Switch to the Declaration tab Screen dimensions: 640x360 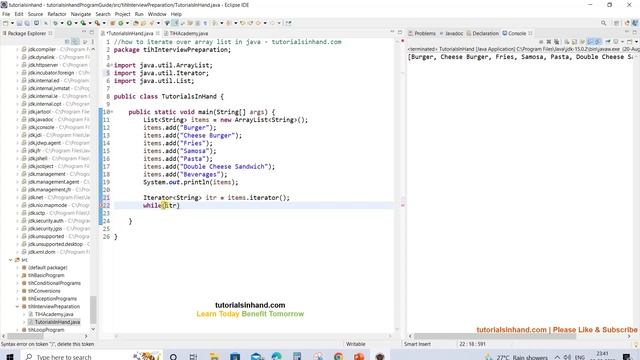pos(482,33)
